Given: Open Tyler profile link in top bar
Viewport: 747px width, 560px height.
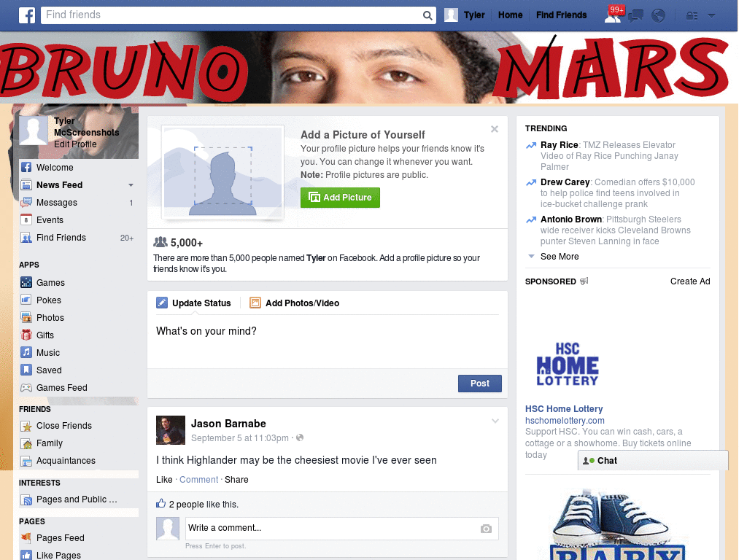Looking at the screenshot, I should point(474,15).
